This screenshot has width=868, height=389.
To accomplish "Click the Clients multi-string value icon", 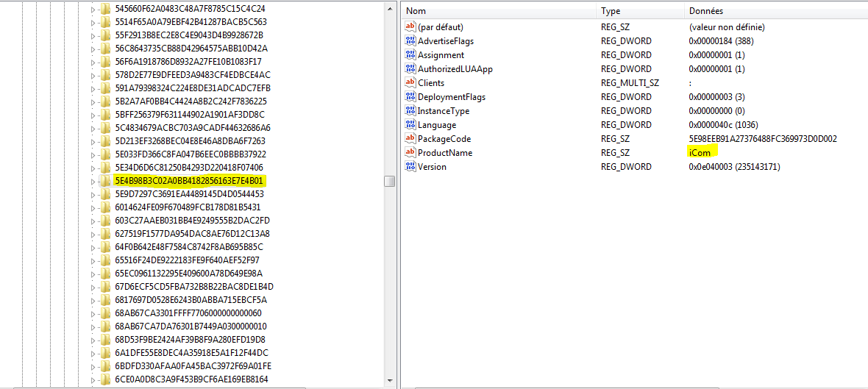I will [410, 83].
